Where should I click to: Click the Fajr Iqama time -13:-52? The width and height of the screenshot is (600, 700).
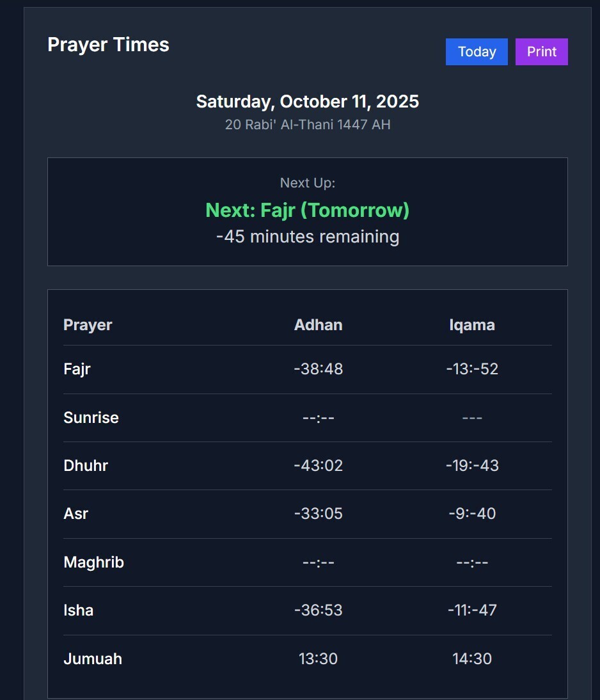pyautogui.click(x=472, y=369)
